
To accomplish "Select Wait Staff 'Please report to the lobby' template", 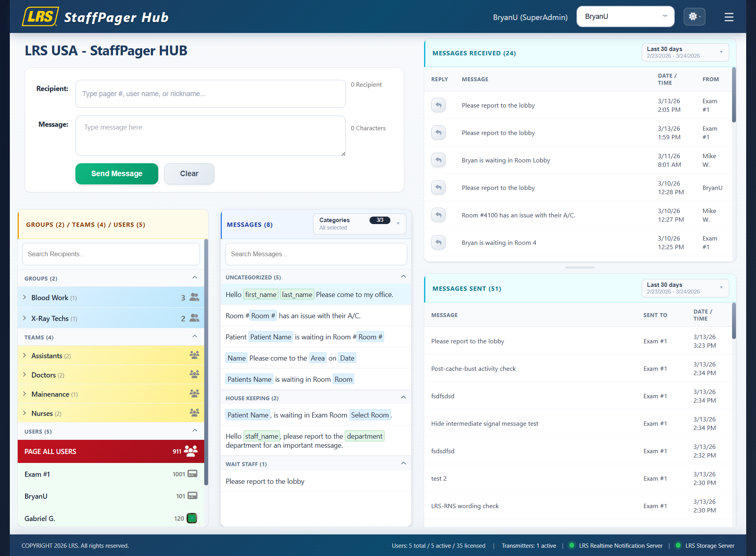I will [316, 481].
